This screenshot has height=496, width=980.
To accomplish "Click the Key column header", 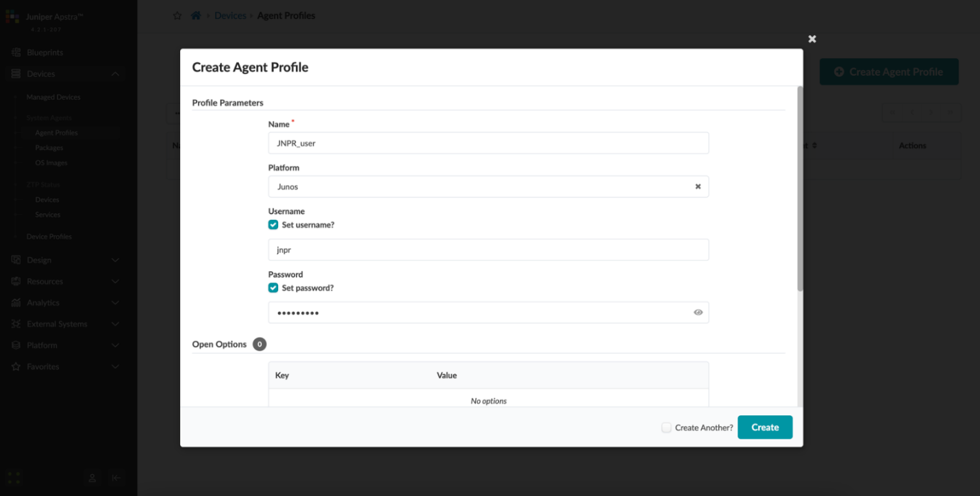I will 282,375.
